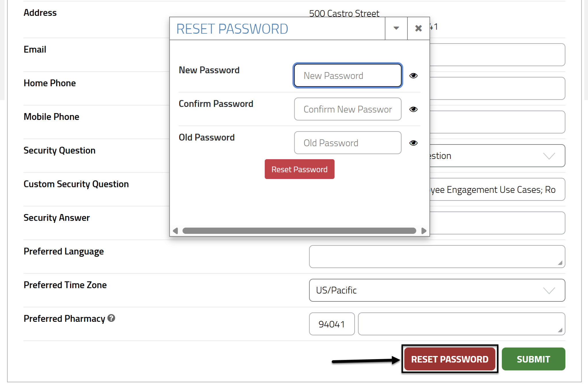Click the Preferred Pharmacy help icon
This screenshot has width=588, height=385.
tap(111, 318)
